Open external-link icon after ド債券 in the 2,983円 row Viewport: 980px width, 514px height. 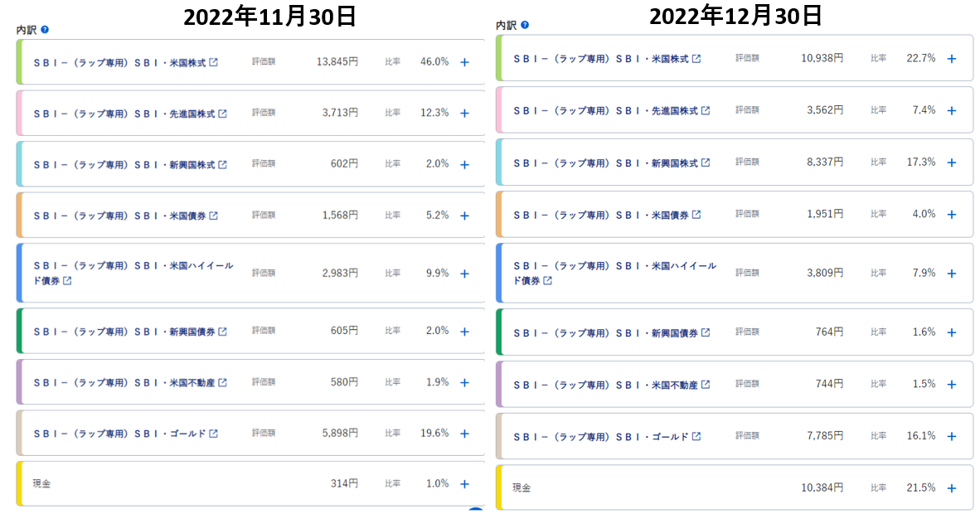(67, 281)
